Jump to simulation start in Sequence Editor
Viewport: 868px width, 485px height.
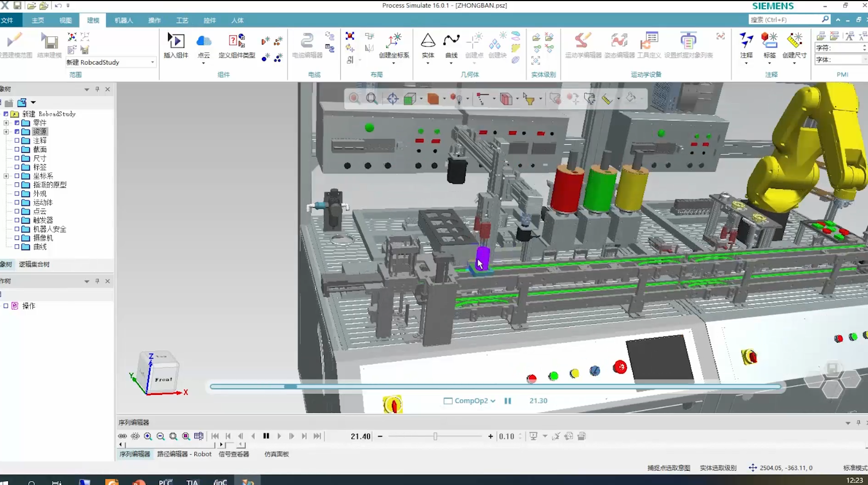pos(215,436)
